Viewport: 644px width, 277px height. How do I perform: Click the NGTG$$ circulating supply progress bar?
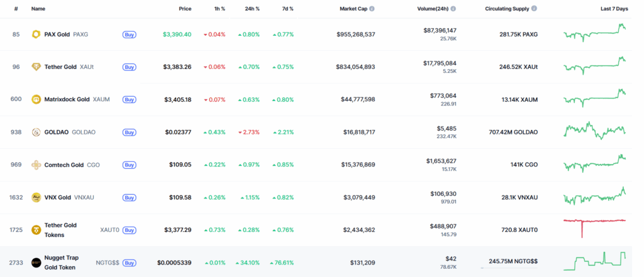pos(509,268)
